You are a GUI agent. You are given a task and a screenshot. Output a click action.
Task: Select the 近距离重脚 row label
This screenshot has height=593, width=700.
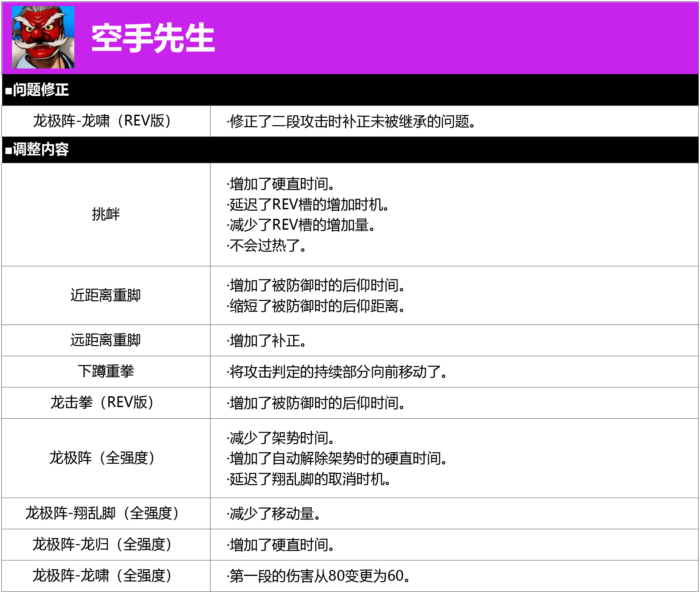click(x=106, y=295)
